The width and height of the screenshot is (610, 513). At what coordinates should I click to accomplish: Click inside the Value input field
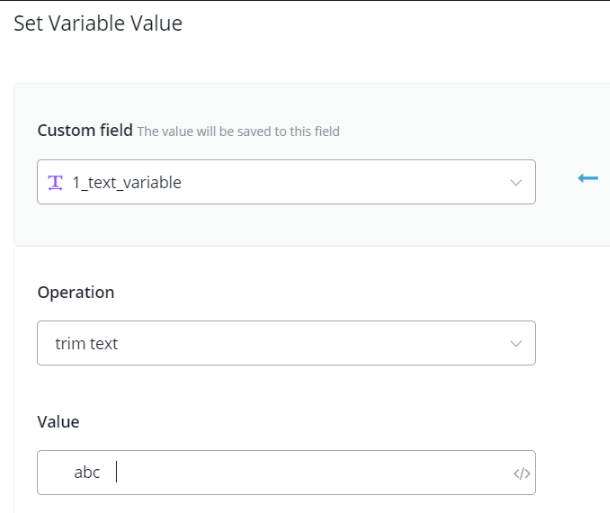300,472
